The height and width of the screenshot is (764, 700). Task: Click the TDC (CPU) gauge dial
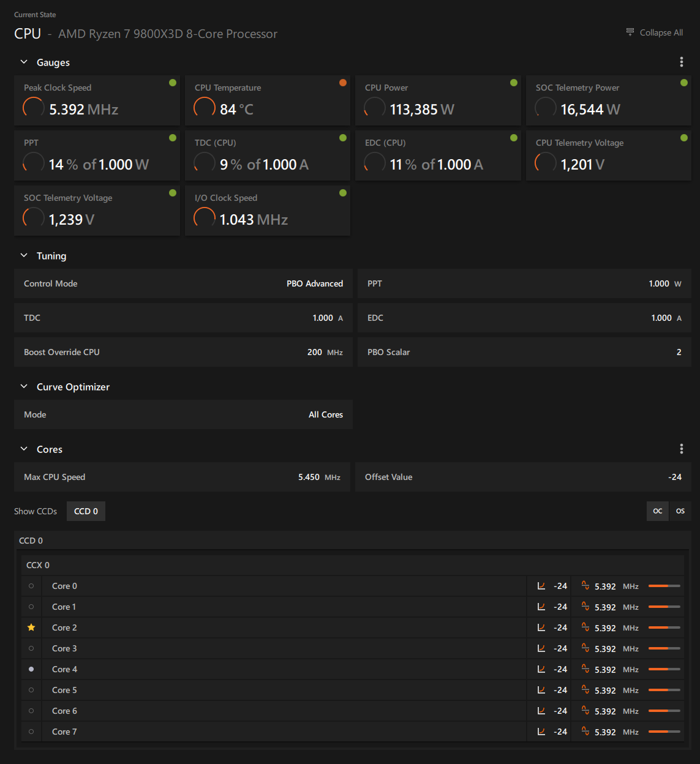click(205, 163)
